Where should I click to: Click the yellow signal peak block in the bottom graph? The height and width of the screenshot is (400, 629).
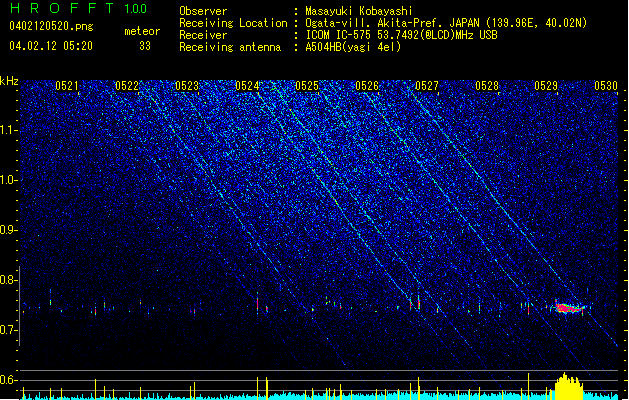pos(568,386)
